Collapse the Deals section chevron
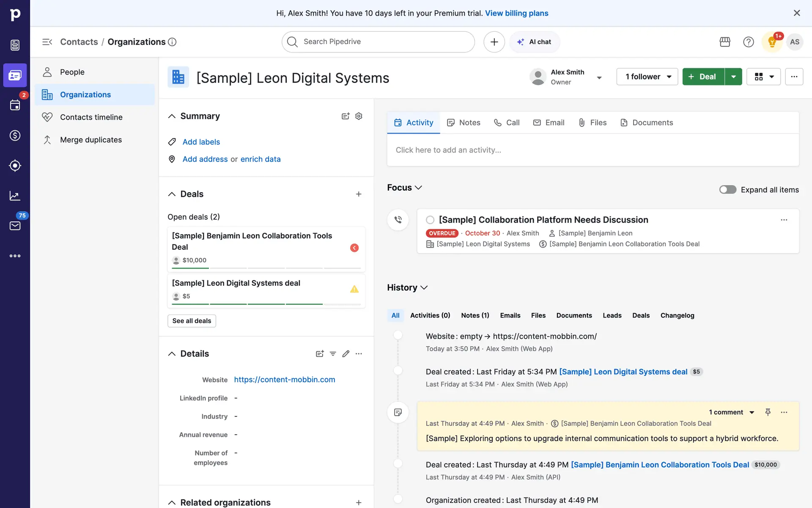Screen dimensions: 812x508 (172, 194)
